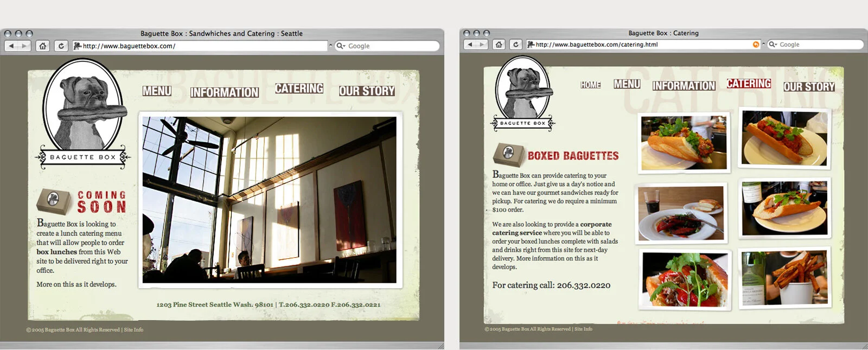The height and width of the screenshot is (350, 868).
Task: Click left window title "Baguette Box : Sandwhiches and Catering"
Action: pos(221,34)
